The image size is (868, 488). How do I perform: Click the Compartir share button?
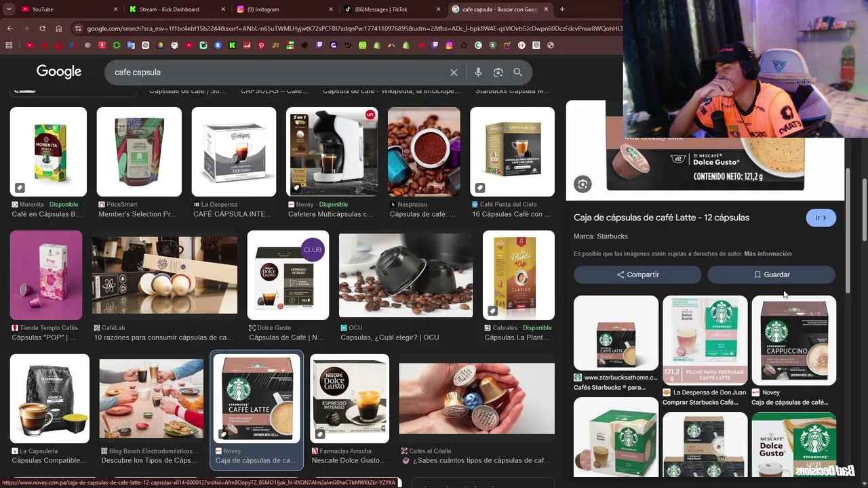[x=637, y=274]
